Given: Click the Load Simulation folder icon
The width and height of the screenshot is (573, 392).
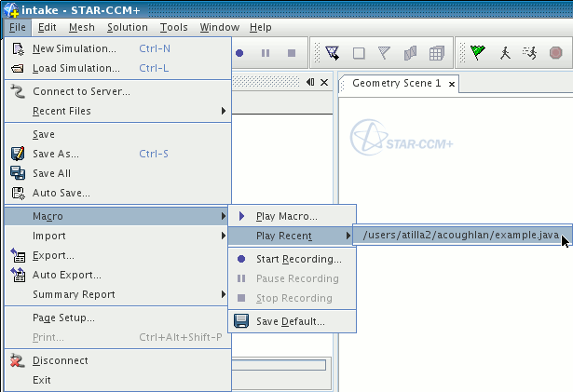Looking at the screenshot, I should coord(18,68).
